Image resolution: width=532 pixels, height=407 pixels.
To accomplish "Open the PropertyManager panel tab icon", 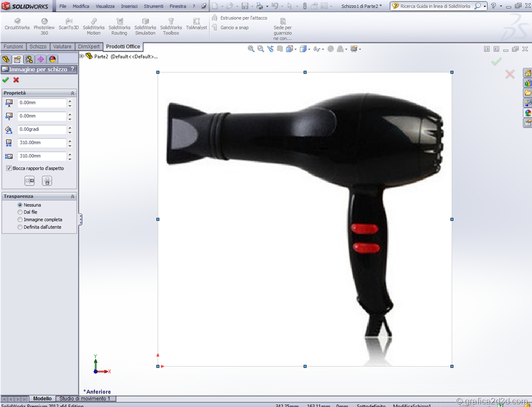I will click(x=17, y=59).
